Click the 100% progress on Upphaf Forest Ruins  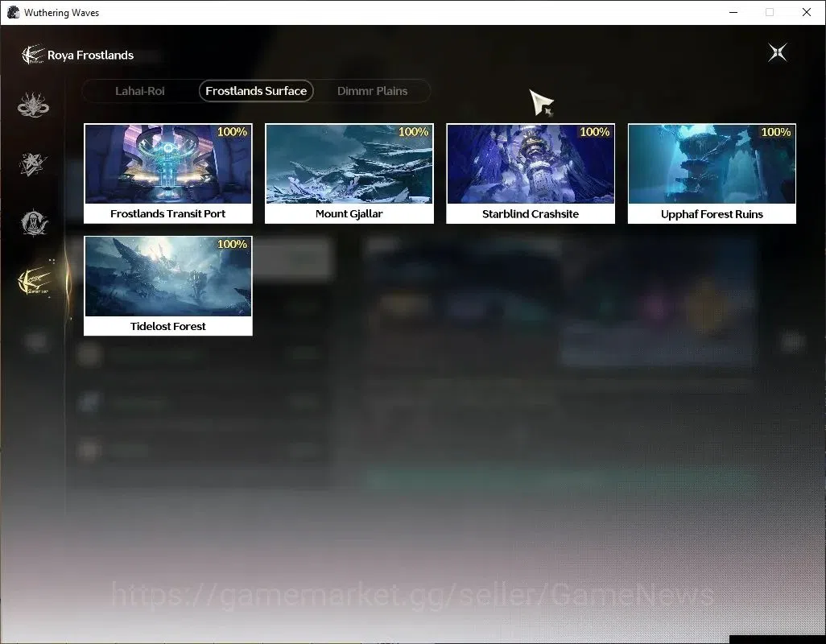pos(776,132)
